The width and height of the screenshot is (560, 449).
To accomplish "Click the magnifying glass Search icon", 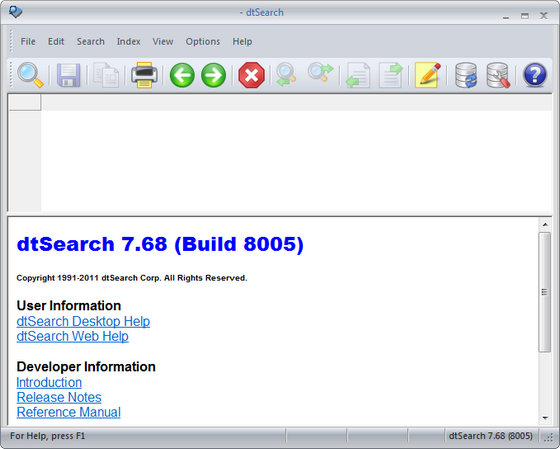I will 30,75.
